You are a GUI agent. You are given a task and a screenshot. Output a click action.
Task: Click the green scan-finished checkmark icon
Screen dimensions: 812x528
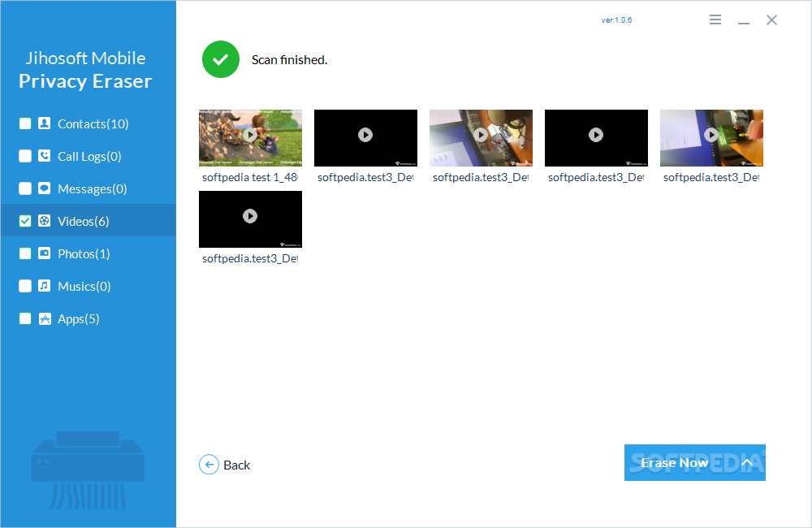tap(221, 59)
